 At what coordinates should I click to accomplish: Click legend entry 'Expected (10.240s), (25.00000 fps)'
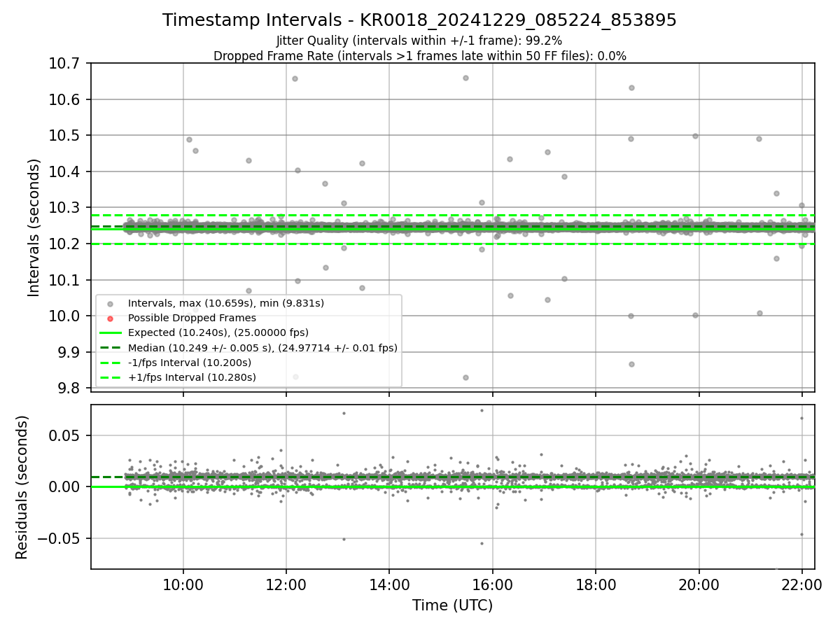point(218,332)
